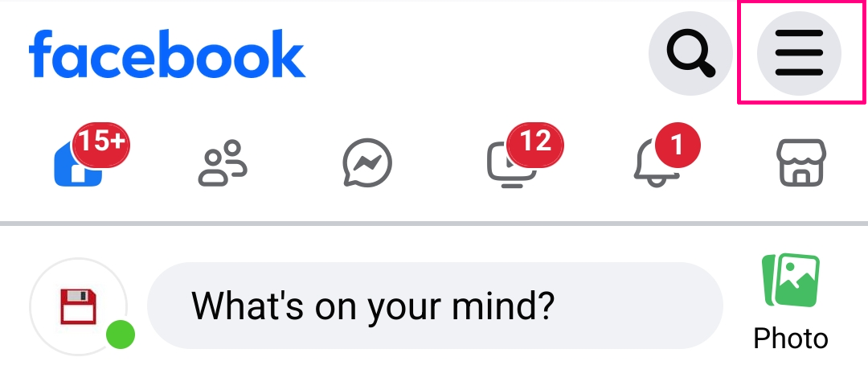Screen dimensions: 868x390
Task: Click the circular ring around profile picture
Action: [78, 306]
